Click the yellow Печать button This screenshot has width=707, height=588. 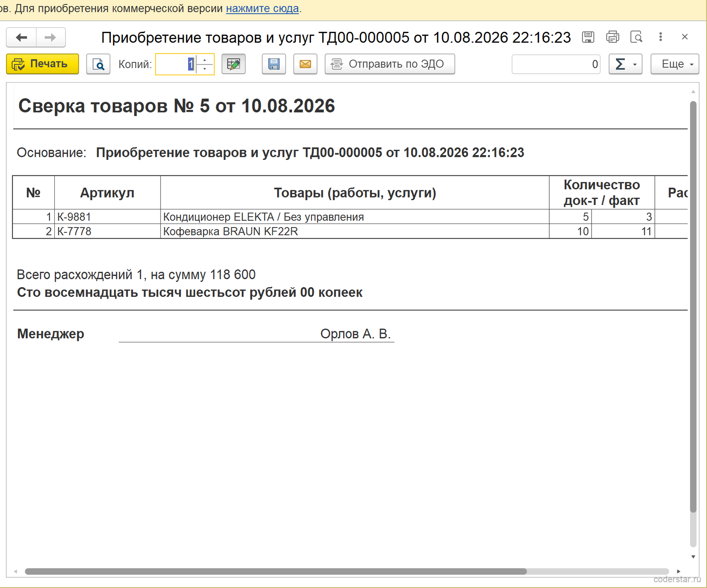coord(42,64)
